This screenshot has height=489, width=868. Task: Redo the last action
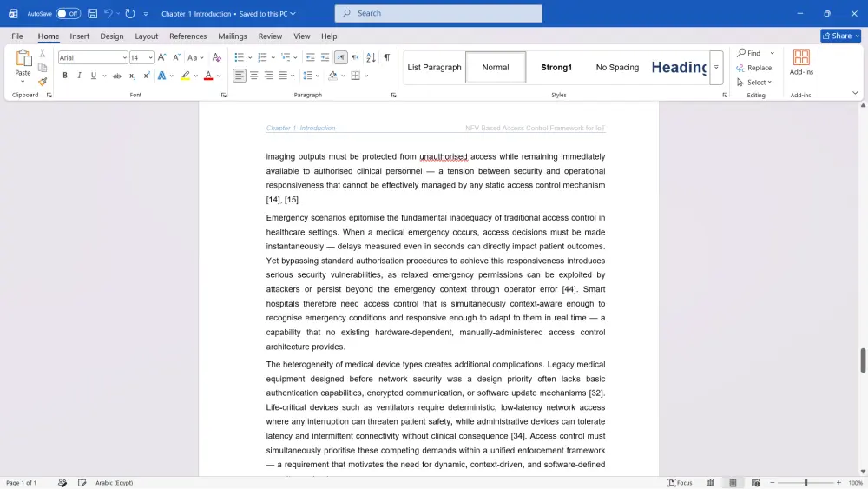coord(130,13)
